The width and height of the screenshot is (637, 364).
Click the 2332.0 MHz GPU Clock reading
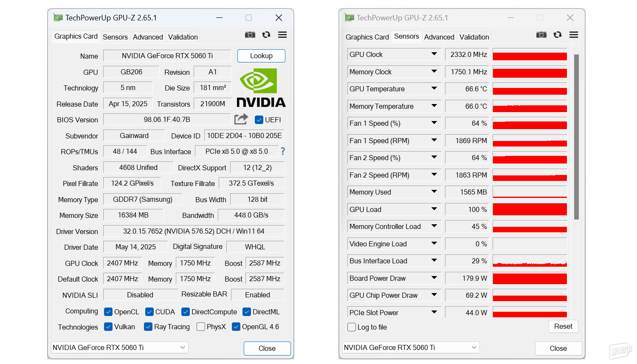pyautogui.click(x=467, y=54)
